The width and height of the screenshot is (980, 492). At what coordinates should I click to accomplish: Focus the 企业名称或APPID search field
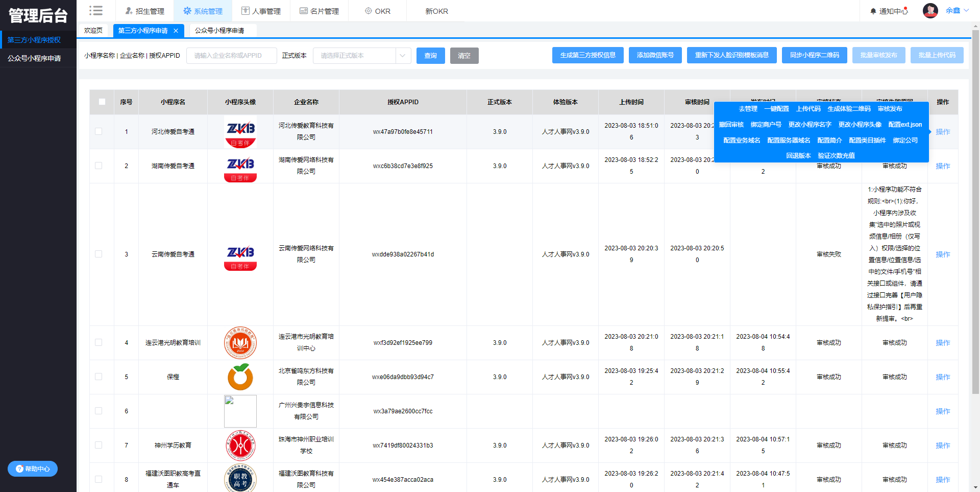(231, 56)
